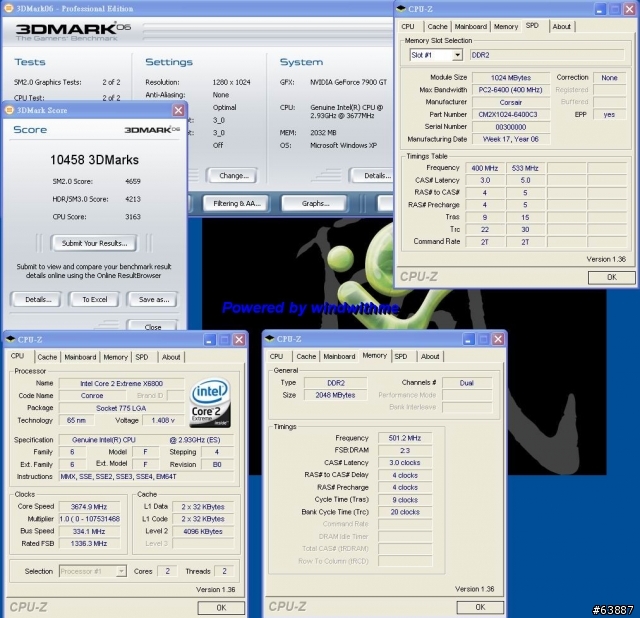Click Change button under Settings
640x618 pixels.
pyautogui.click(x=233, y=176)
